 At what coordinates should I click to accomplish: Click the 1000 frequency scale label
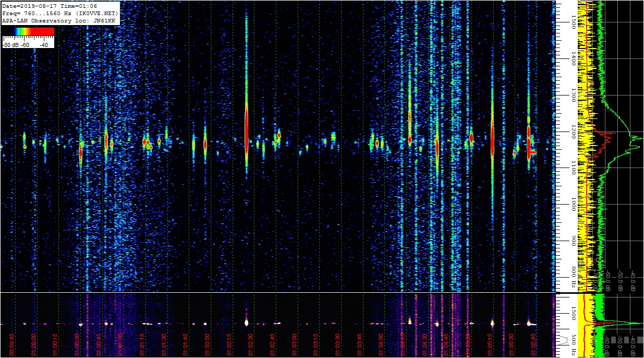point(573,204)
